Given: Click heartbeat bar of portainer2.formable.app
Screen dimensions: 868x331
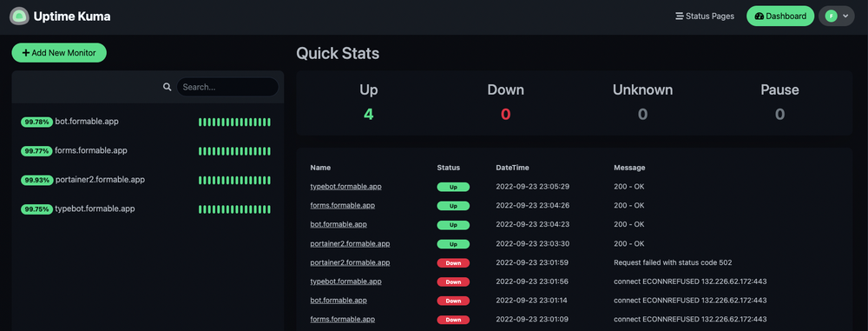Looking at the screenshot, I should click(x=234, y=180).
